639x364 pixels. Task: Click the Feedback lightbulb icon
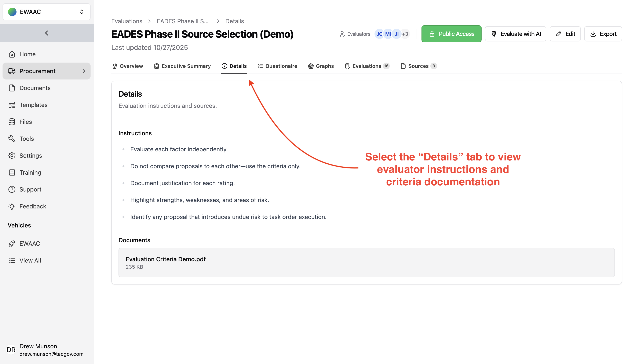(12, 206)
